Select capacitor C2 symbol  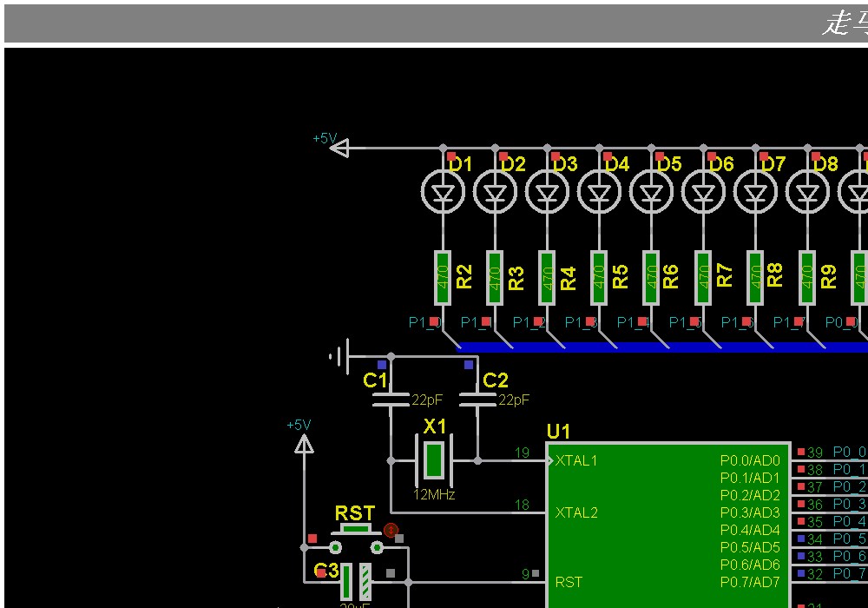click(x=477, y=400)
